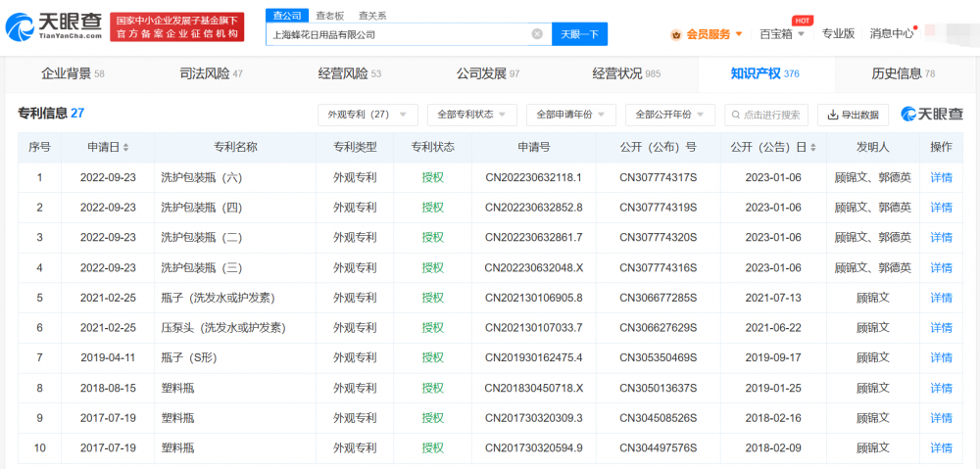This screenshot has height=469, width=980.
Task: Switch to the 经营风险 tab
Action: (350, 74)
